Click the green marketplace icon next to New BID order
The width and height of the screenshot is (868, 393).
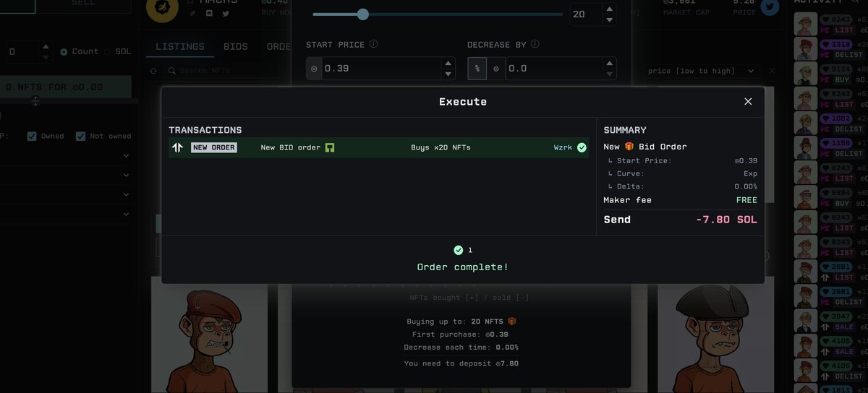330,147
